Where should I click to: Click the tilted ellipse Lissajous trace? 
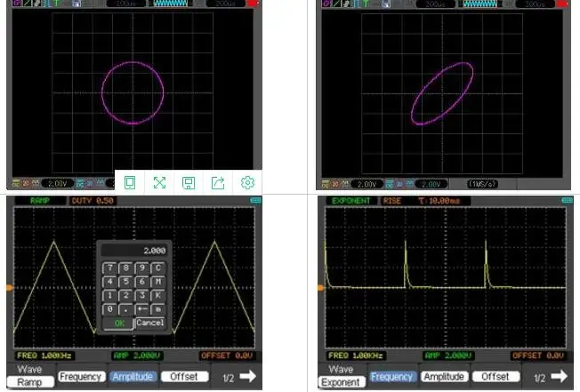pyautogui.click(x=442, y=93)
